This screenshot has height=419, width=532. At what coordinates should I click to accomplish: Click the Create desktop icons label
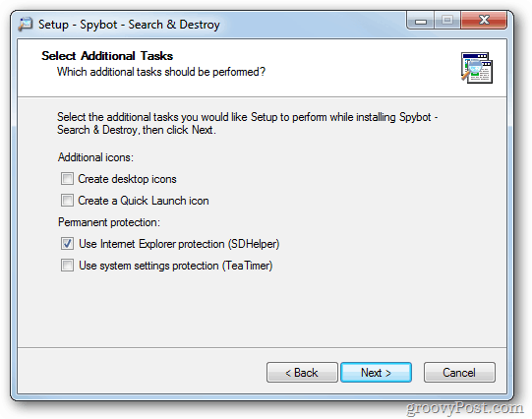127,179
